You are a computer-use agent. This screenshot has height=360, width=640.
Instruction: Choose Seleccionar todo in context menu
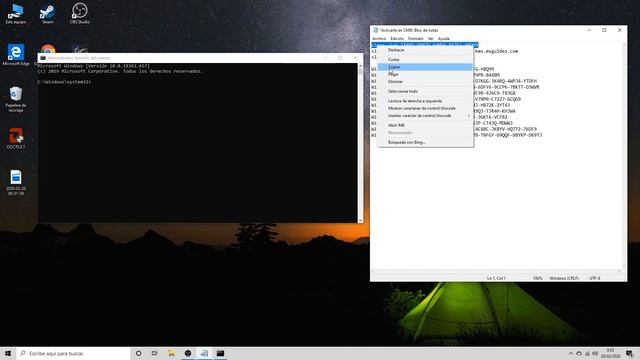(x=425, y=91)
